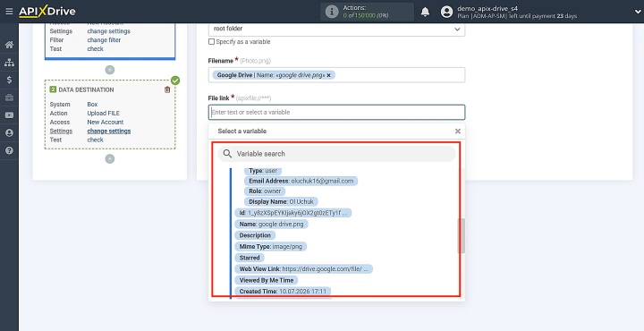Click the ApiX-Drive logo

47,12
